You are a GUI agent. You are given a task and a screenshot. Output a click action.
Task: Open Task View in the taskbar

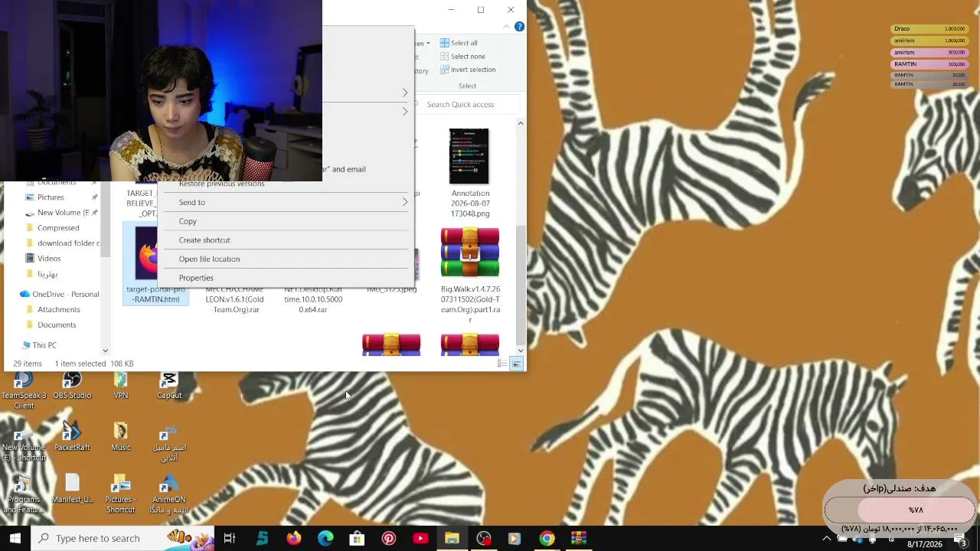(229, 538)
